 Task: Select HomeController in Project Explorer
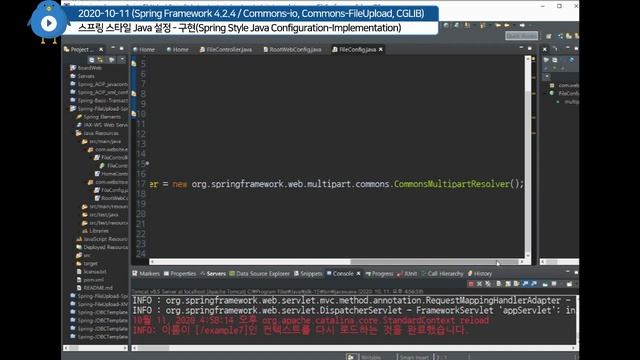tap(111, 174)
